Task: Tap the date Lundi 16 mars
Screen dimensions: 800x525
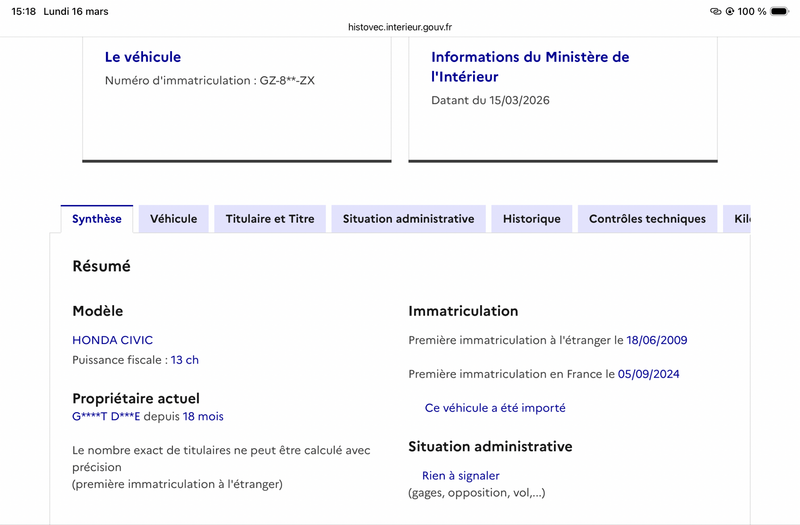Action: (76, 11)
